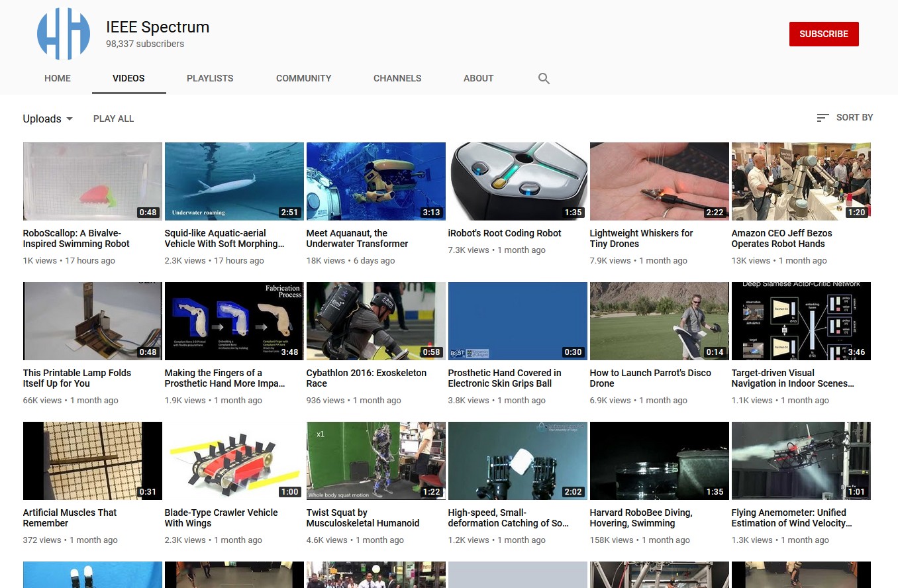
Task: Open the HOME tab
Action: (x=58, y=78)
